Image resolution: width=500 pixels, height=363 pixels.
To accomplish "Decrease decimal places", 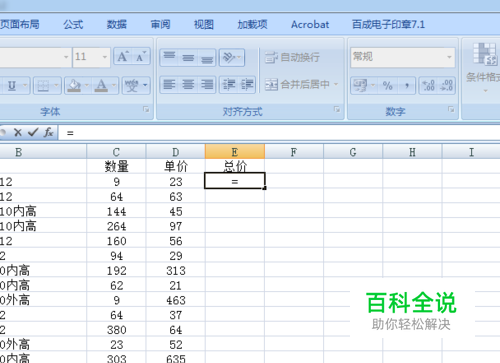I will [x=446, y=86].
